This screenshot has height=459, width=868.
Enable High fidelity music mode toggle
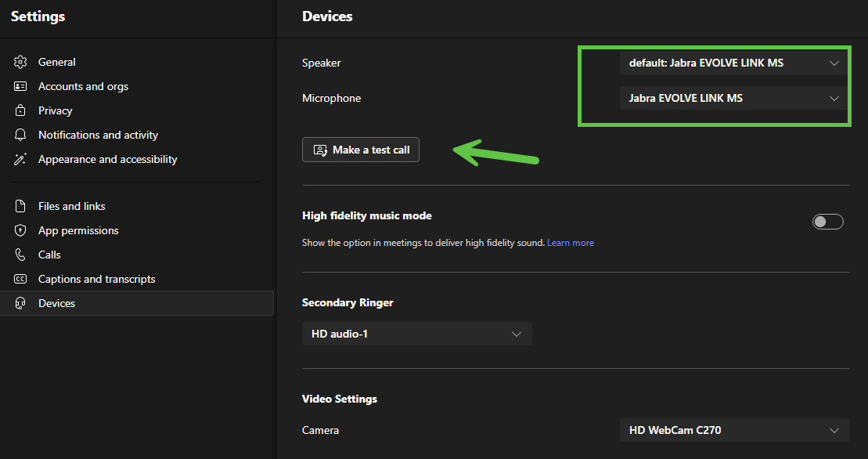(827, 222)
